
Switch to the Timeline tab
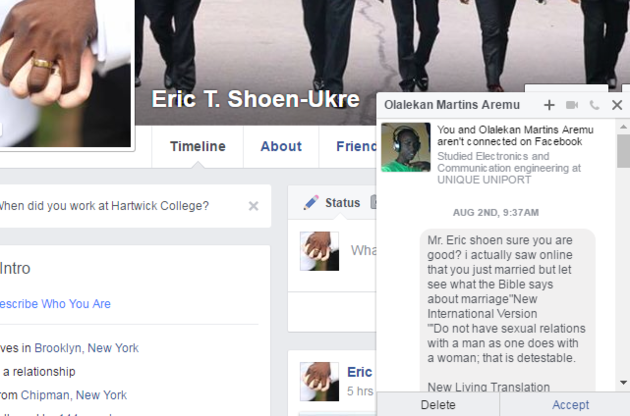coord(197,146)
